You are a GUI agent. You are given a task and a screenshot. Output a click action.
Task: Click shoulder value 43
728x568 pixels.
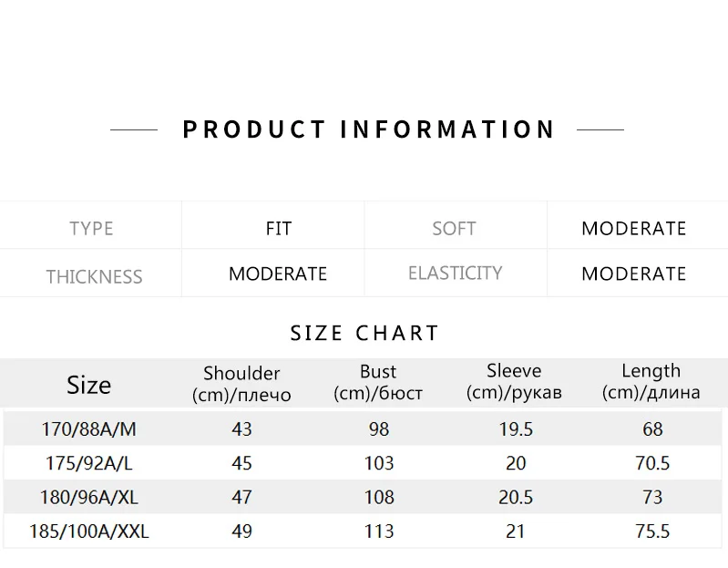[241, 429]
